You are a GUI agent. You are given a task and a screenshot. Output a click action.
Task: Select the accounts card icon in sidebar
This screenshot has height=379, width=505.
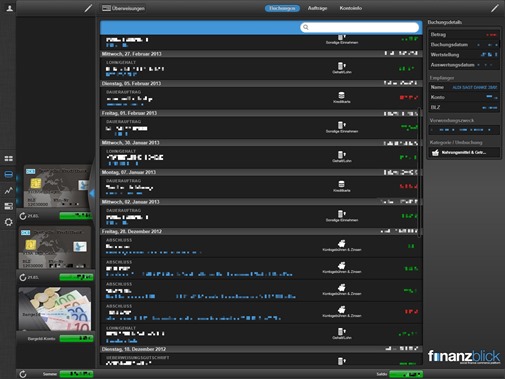pyautogui.click(x=8, y=174)
